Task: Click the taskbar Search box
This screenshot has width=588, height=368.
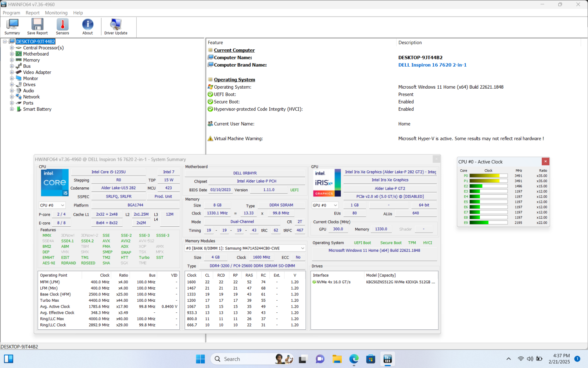Action: point(243,359)
